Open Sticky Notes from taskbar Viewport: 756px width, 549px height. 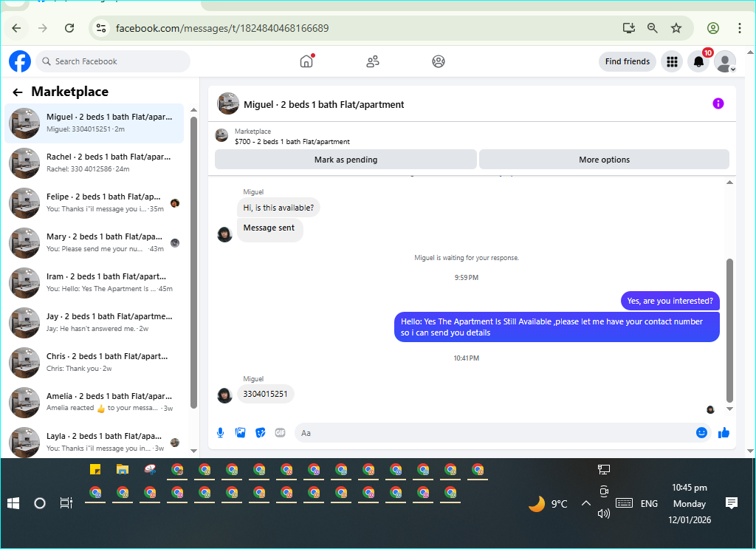point(95,469)
